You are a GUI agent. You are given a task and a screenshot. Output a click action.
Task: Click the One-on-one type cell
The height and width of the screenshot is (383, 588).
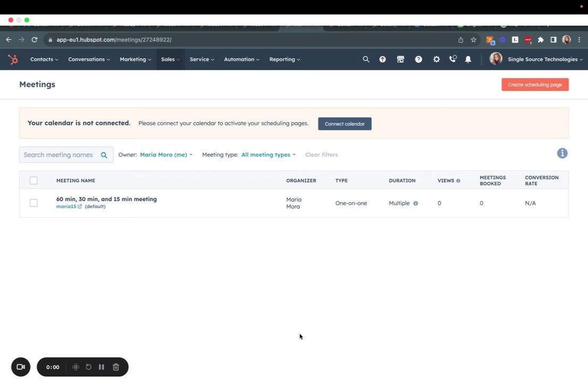(x=351, y=203)
